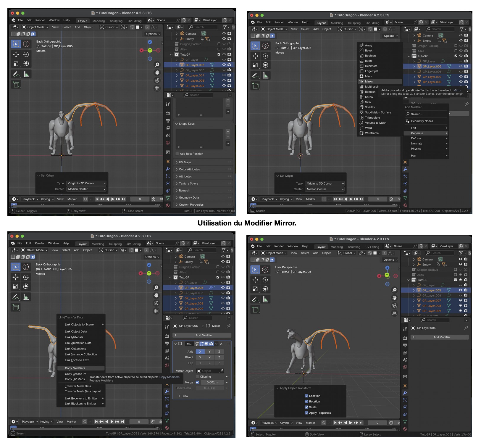Expand the Data section of Mirror modifier

coord(179,396)
